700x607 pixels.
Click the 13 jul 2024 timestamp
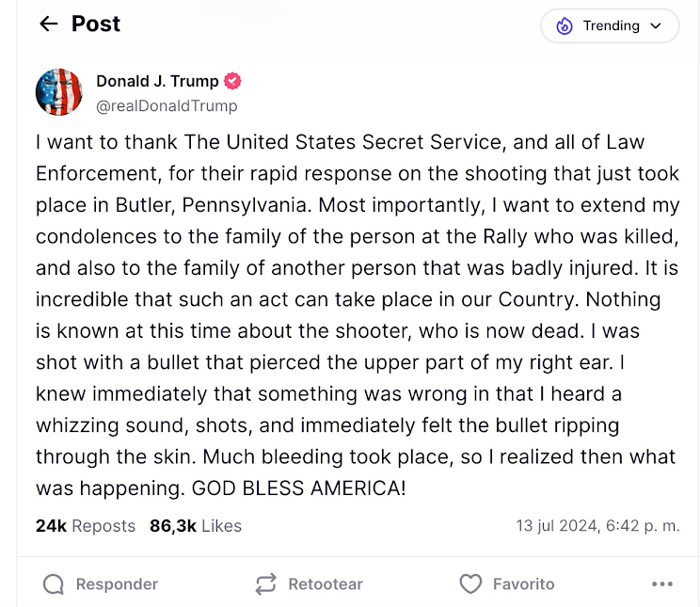point(597,526)
